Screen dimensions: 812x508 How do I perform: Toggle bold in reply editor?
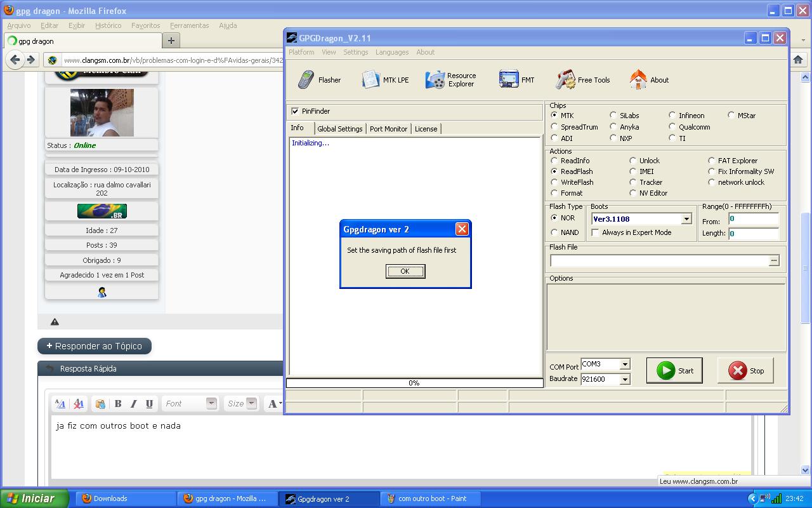point(118,403)
